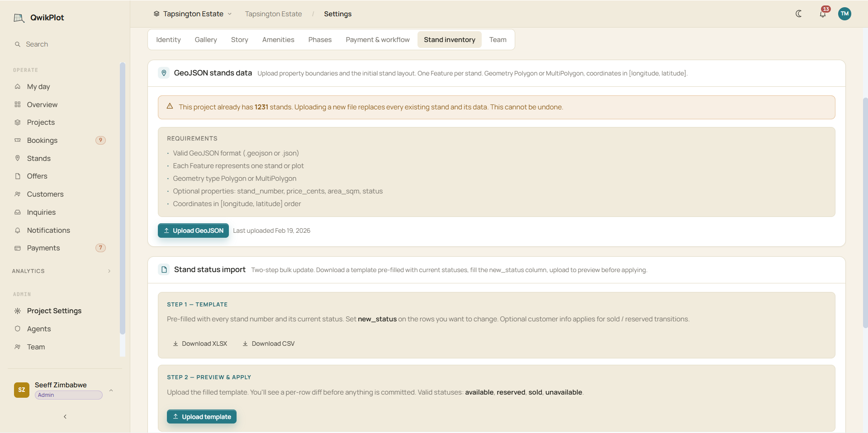Click the Upload template button
868x433 pixels.
tap(202, 416)
